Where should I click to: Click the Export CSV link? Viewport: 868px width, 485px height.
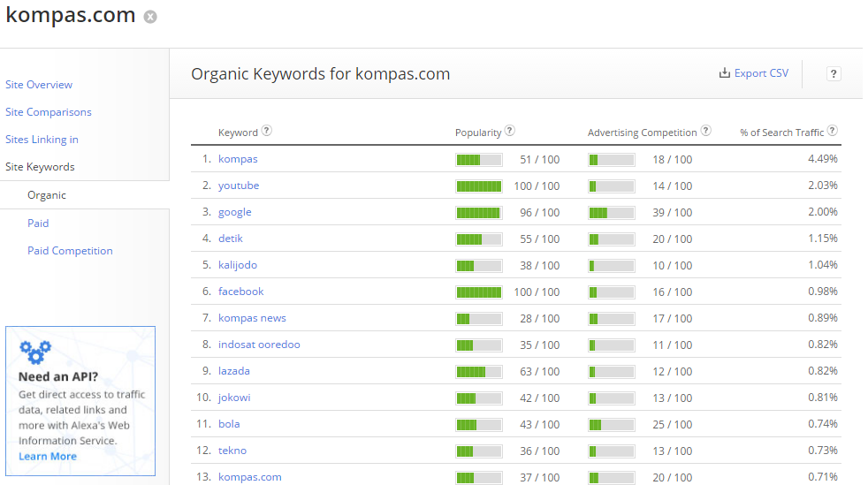pyautogui.click(x=761, y=73)
